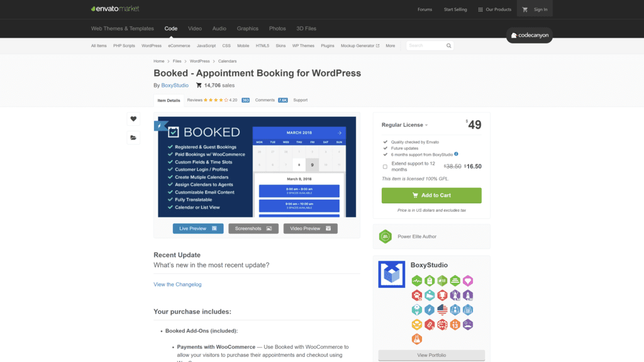Select the Audio menu item
Screen dimensions: 644x362
[x=219, y=29]
